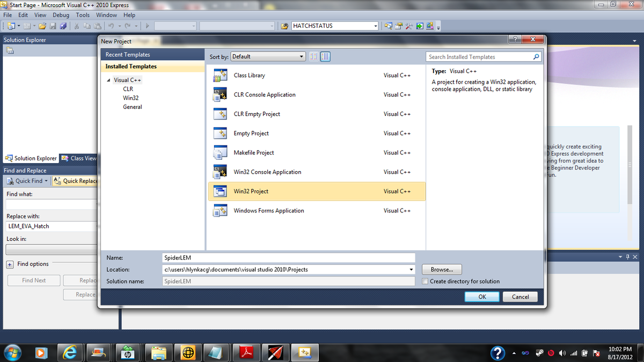Select the CLR tree item
This screenshot has width=644, height=362.
(128, 89)
